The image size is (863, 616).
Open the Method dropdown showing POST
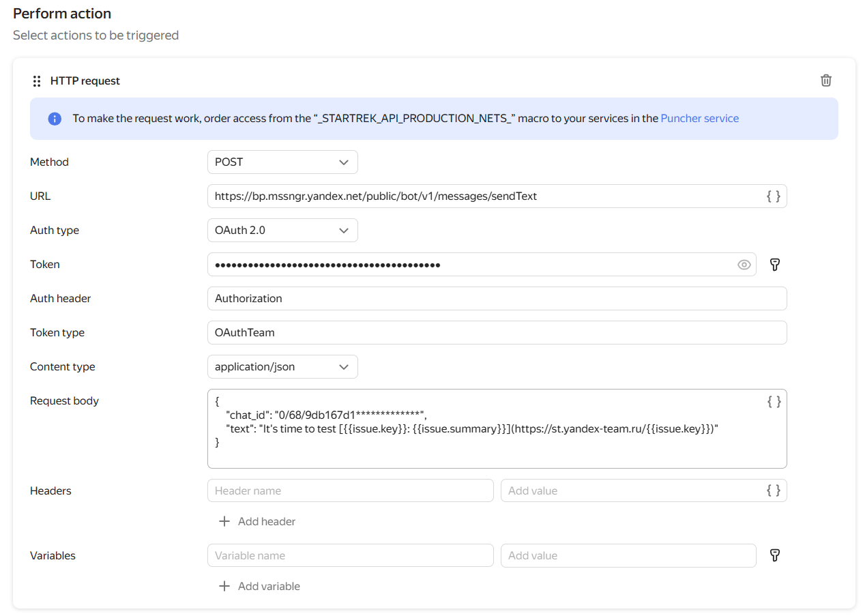282,162
